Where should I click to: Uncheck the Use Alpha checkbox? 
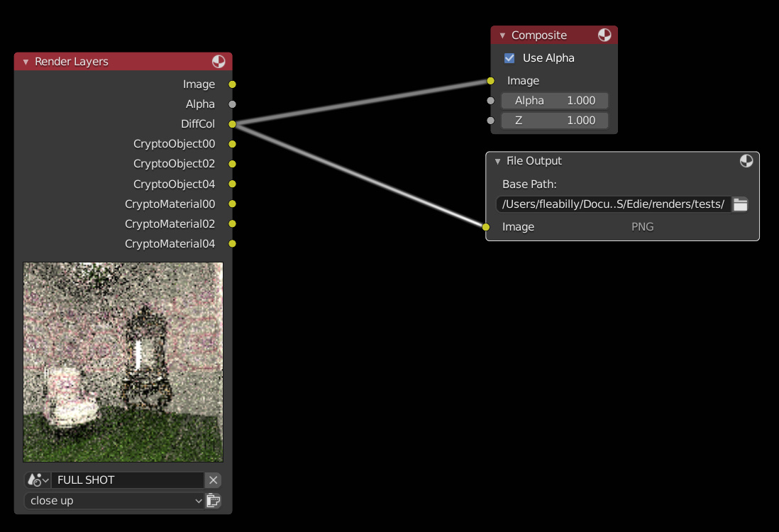point(509,58)
